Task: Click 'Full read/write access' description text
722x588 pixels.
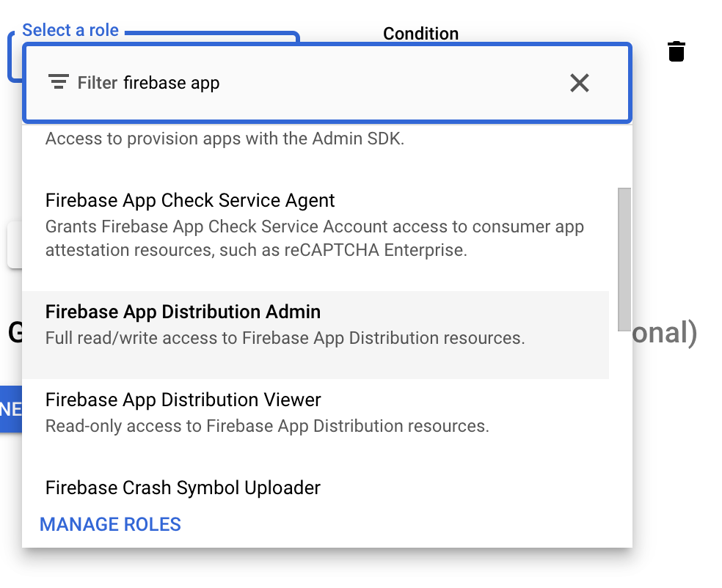Action: [285, 339]
